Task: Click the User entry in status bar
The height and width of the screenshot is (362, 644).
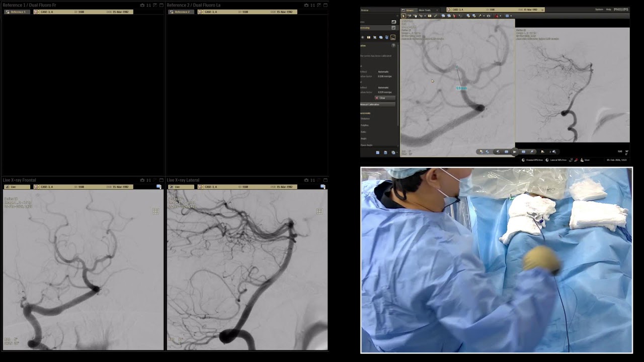Action: pos(585,160)
